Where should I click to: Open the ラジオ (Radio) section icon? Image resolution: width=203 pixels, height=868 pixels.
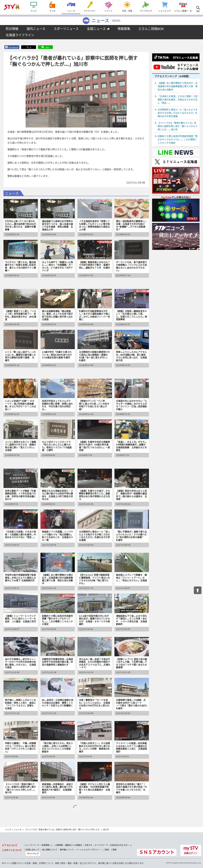pos(52,7)
